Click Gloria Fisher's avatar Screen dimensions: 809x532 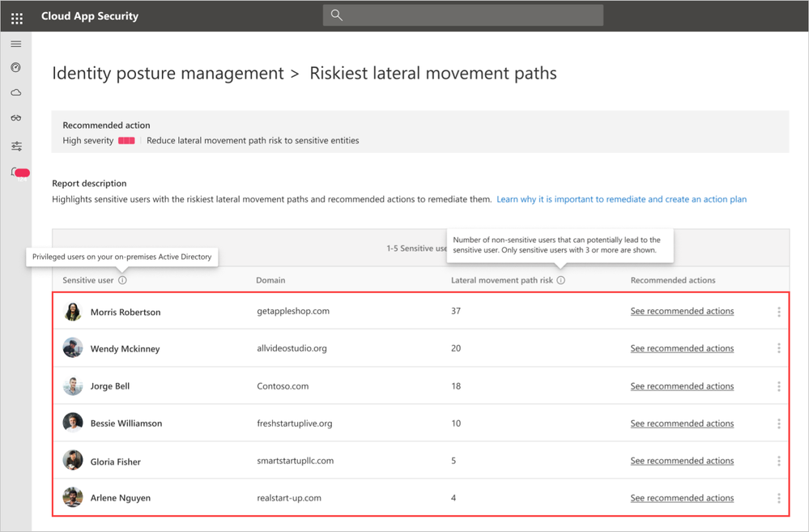pyautogui.click(x=73, y=460)
